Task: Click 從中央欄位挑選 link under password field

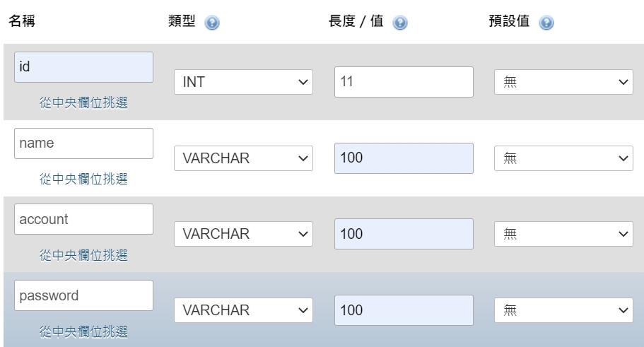Action: (x=83, y=331)
